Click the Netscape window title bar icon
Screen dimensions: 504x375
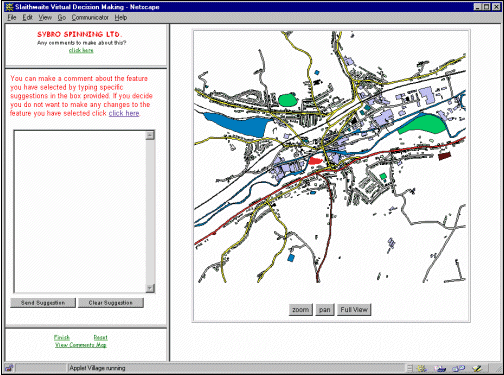pos(9,7)
